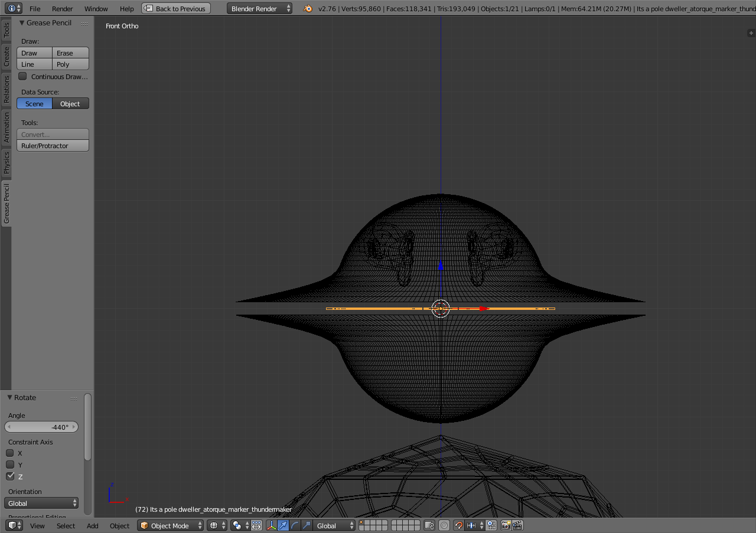This screenshot has width=756, height=533.
Task: Click the snap magnet icon
Action: [x=459, y=525]
